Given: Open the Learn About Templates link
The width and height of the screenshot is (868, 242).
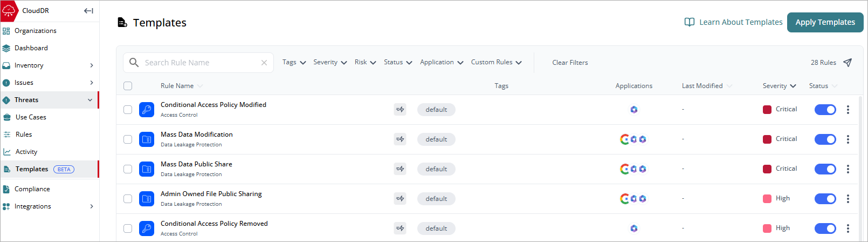Looking at the screenshot, I should (741, 22).
